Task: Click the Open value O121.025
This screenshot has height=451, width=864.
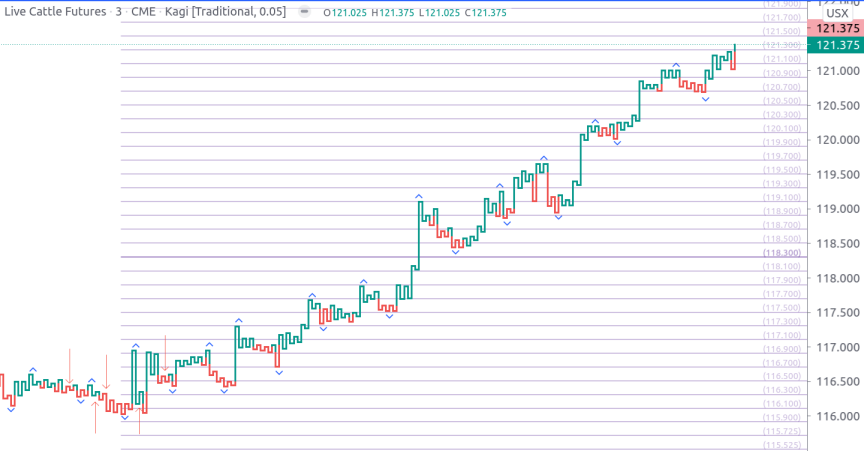Action: [x=345, y=13]
